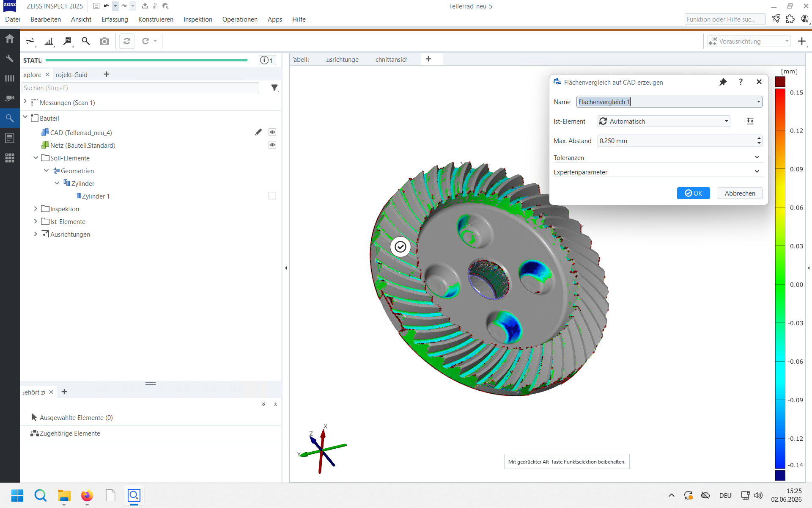The width and height of the screenshot is (812, 508).
Task: Switch to the Schnittansicht tab
Action: point(391,60)
